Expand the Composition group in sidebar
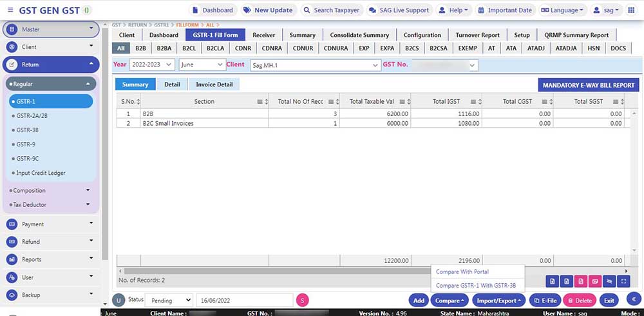The width and height of the screenshot is (644, 316). 52,190
